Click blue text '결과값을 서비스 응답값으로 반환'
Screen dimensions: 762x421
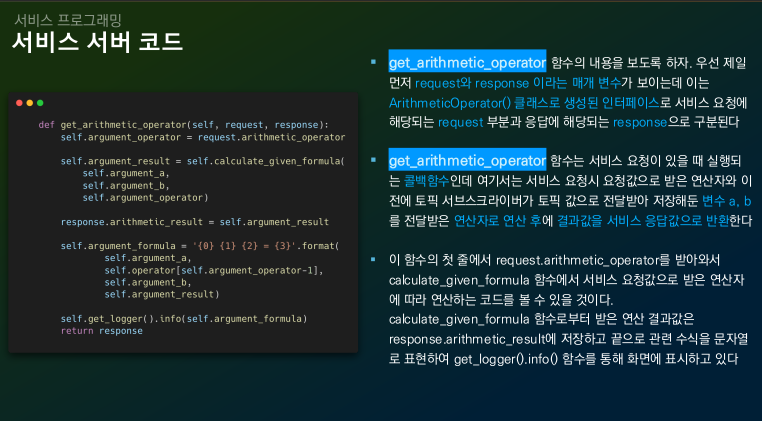pyautogui.click(x=643, y=221)
